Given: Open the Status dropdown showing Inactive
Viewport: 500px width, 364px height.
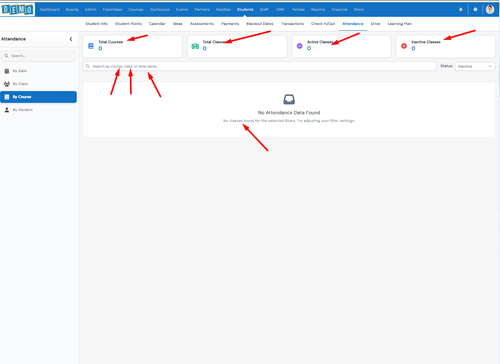Looking at the screenshot, I should pyautogui.click(x=475, y=66).
